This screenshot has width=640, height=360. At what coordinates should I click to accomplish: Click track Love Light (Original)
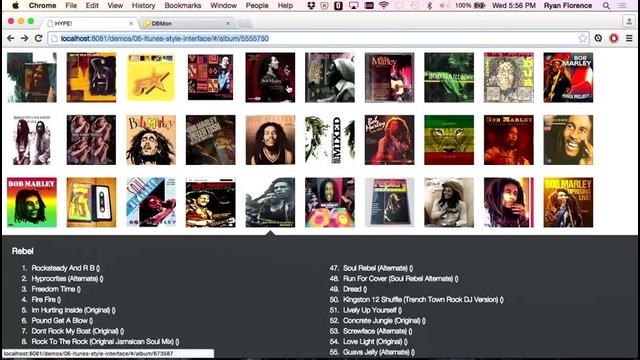(x=375, y=342)
